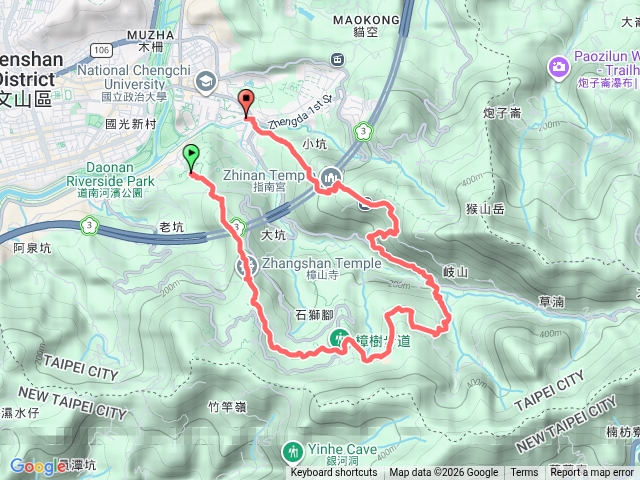
Task: Open the Google logo link
Action: tap(38, 467)
